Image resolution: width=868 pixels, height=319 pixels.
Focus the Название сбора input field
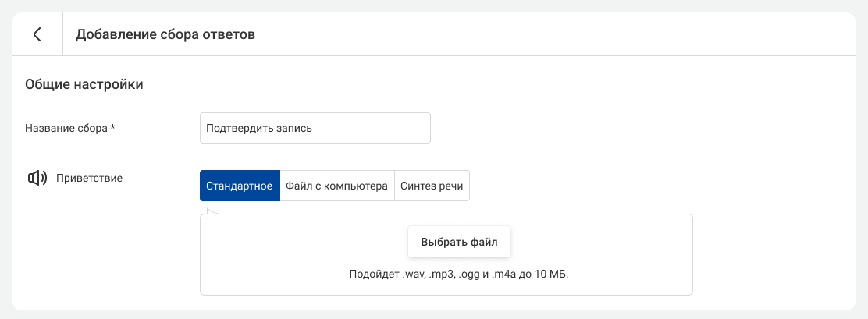[x=315, y=128]
